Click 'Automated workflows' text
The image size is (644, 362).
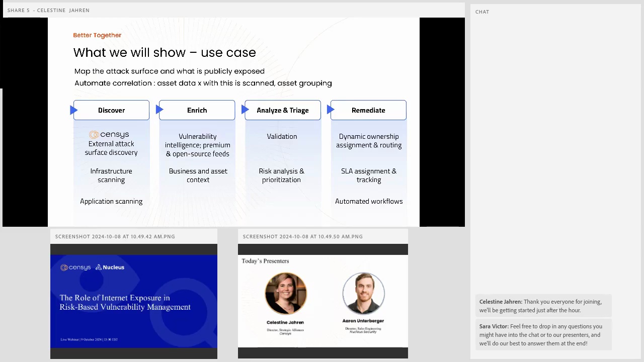369,202
